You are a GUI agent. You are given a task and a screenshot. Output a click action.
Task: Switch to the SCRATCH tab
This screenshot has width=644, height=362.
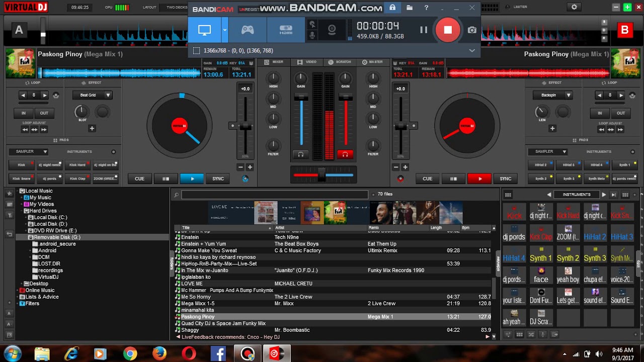[x=340, y=62]
